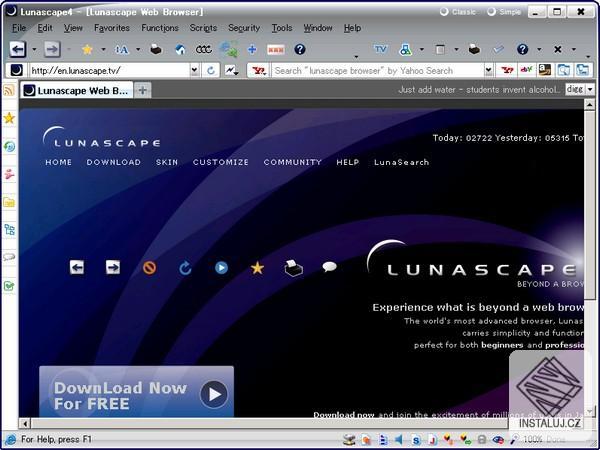
Task: Click the red rectangular toolbar button
Action: pos(276,49)
